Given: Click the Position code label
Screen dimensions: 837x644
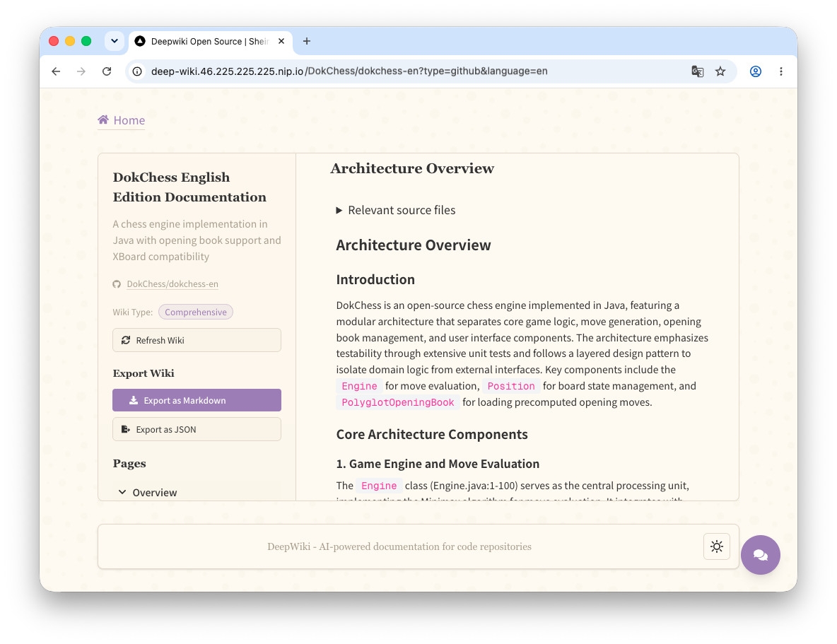Looking at the screenshot, I should point(511,386).
